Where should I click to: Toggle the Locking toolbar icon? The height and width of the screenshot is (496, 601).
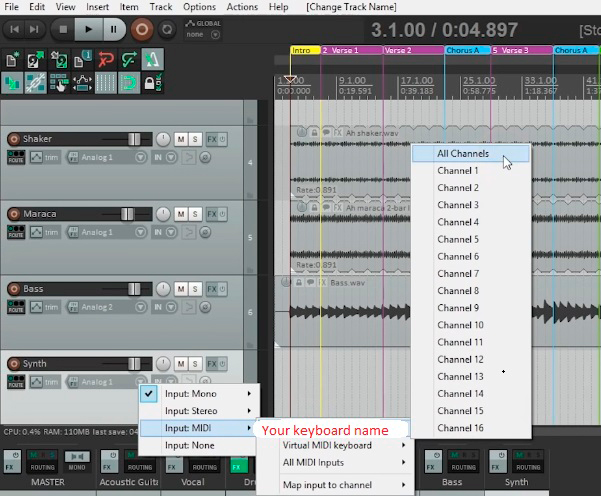pos(153,83)
